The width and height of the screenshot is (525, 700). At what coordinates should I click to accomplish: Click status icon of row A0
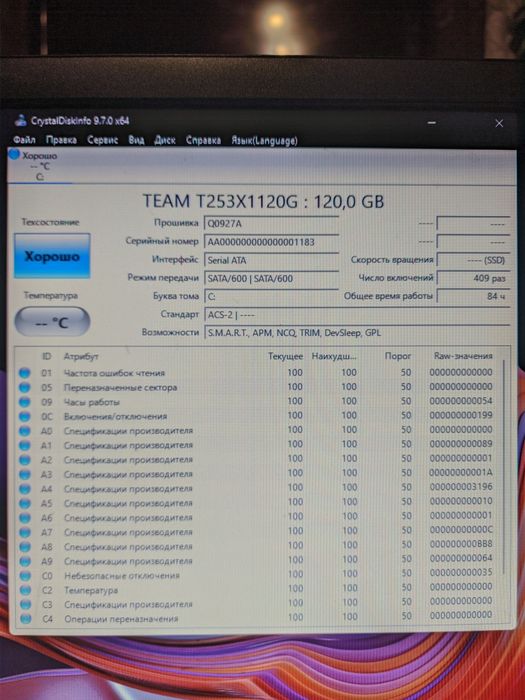point(25,431)
